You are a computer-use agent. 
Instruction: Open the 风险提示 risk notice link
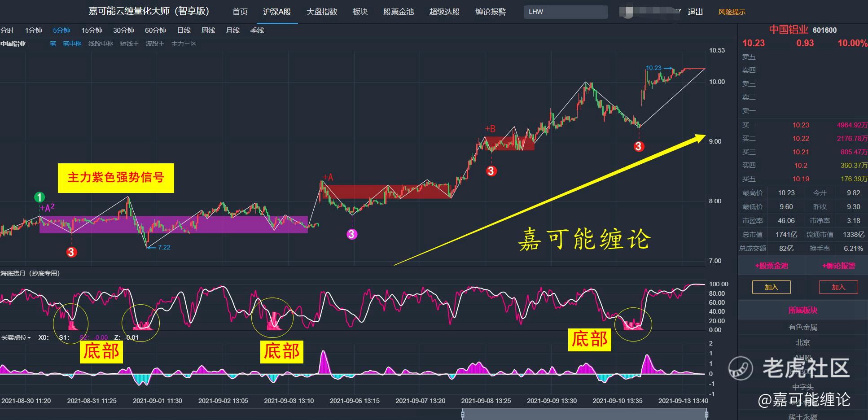pyautogui.click(x=732, y=12)
